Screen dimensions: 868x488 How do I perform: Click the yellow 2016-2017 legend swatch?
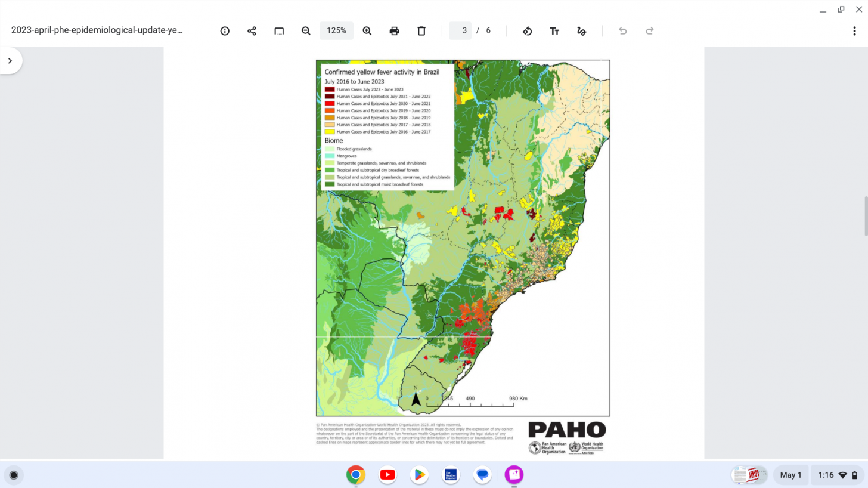329,132
